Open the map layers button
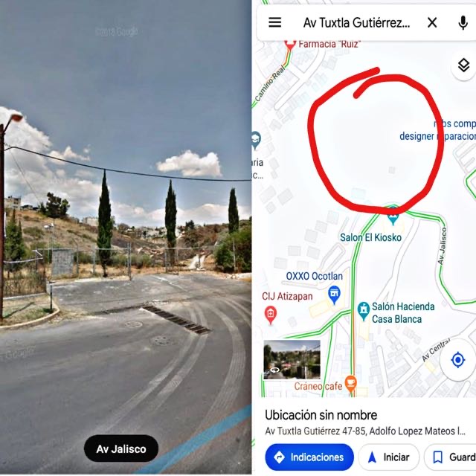 pyautogui.click(x=463, y=65)
